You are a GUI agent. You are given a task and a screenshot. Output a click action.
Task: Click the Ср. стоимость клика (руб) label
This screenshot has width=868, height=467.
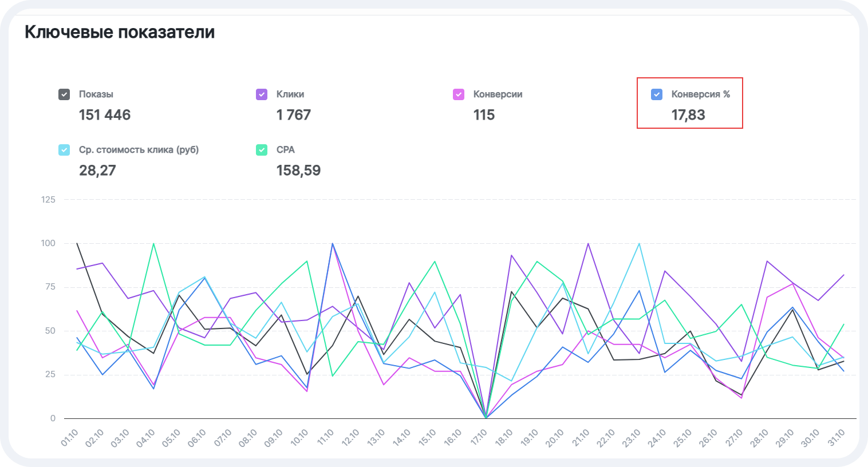click(139, 150)
